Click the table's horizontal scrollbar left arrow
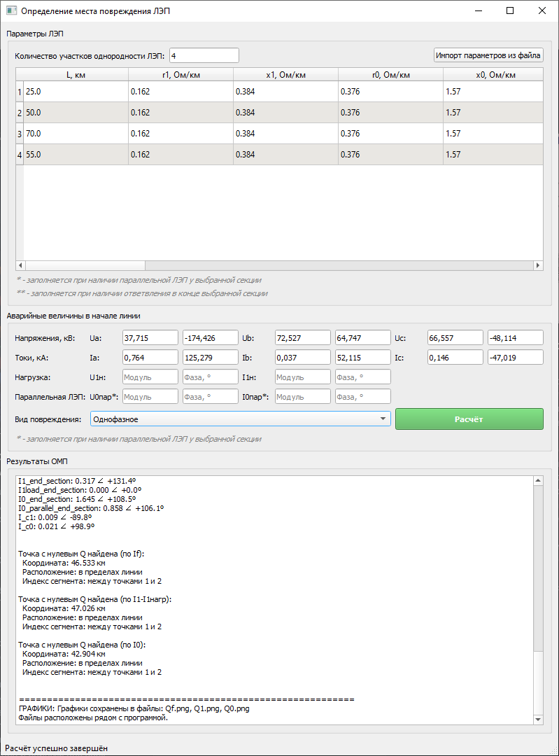The width and height of the screenshot is (559, 756). tap(20, 265)
